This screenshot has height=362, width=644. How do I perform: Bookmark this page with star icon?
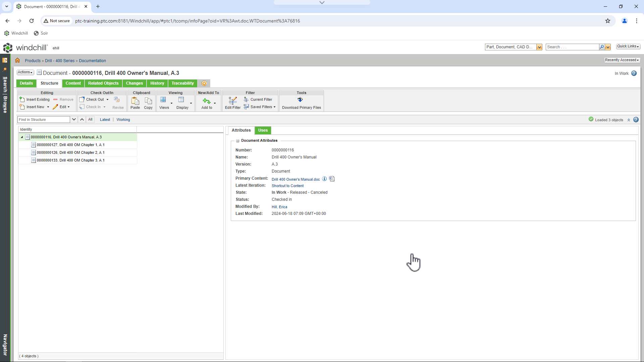pos(608,21)
